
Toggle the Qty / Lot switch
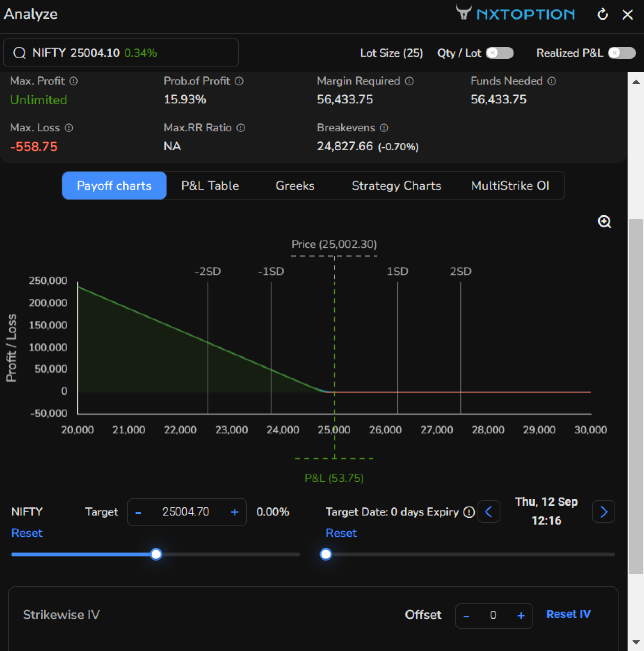tap(499, 53)
